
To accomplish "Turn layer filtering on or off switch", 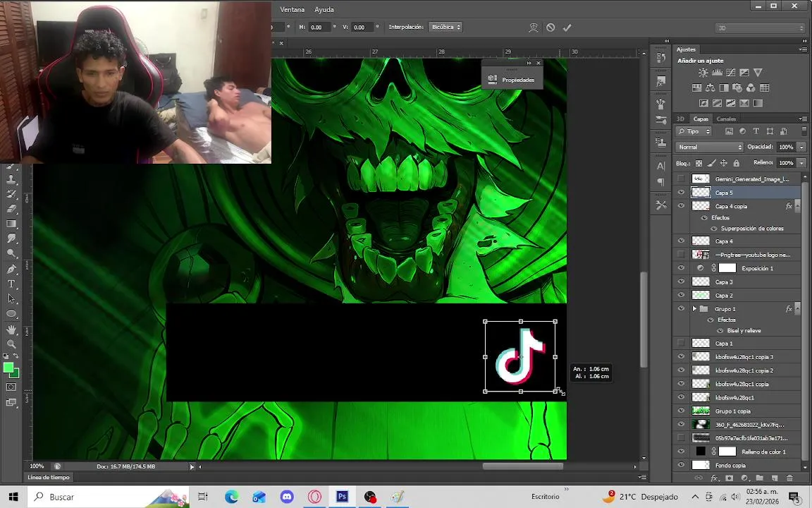I will [804, 132].
